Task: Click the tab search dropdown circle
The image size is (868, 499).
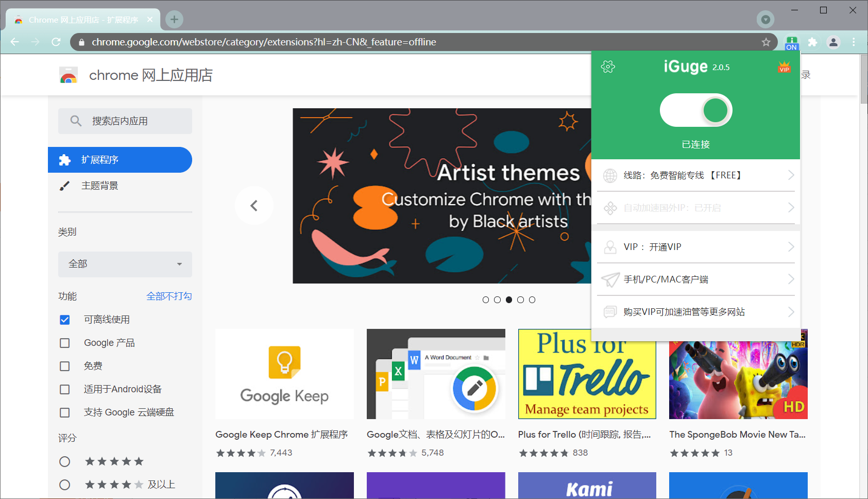Action: coord(765,20)
